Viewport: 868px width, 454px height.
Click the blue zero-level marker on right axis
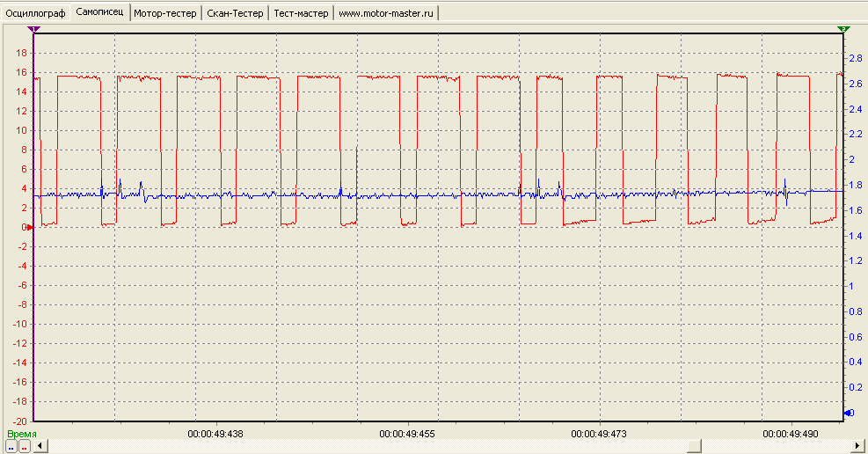click(849, 413)
